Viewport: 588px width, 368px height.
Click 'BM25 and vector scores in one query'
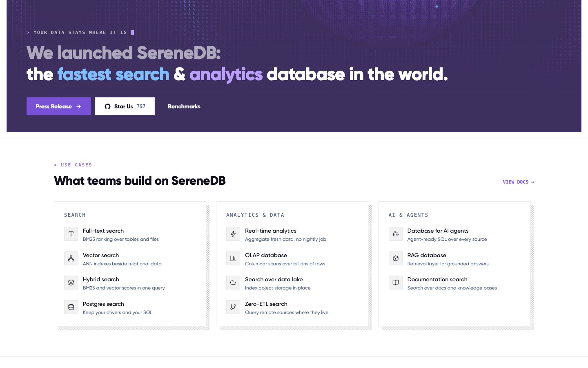tap(124, 288)
